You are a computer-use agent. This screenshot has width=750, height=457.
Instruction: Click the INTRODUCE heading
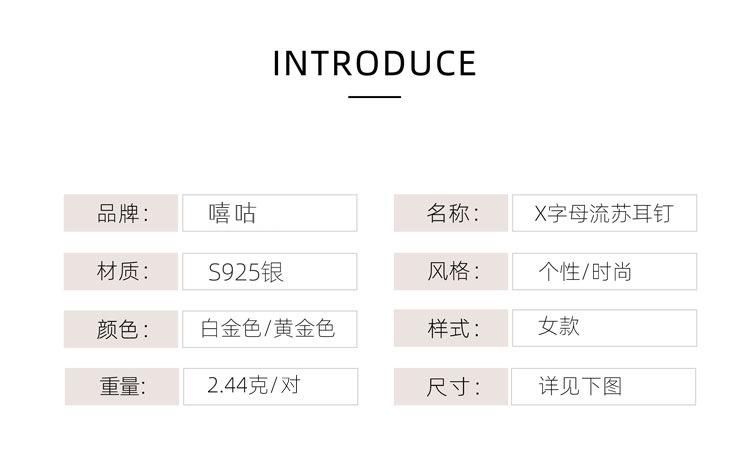click(x=375, y=64)
